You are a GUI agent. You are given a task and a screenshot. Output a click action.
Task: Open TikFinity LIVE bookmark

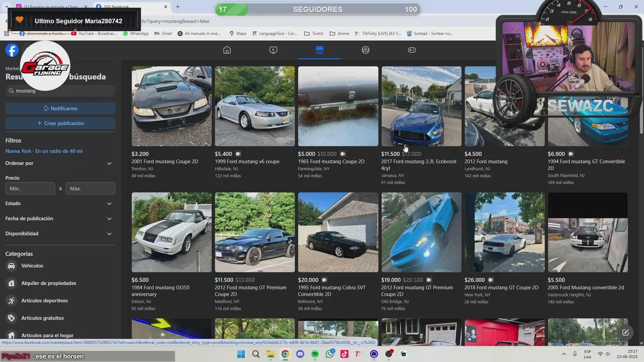(378, 34)
